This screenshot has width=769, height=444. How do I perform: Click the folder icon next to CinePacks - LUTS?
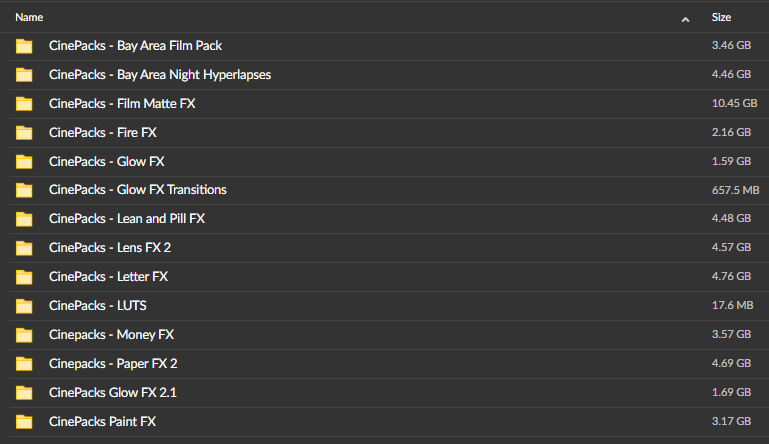(x=24, y=306)
